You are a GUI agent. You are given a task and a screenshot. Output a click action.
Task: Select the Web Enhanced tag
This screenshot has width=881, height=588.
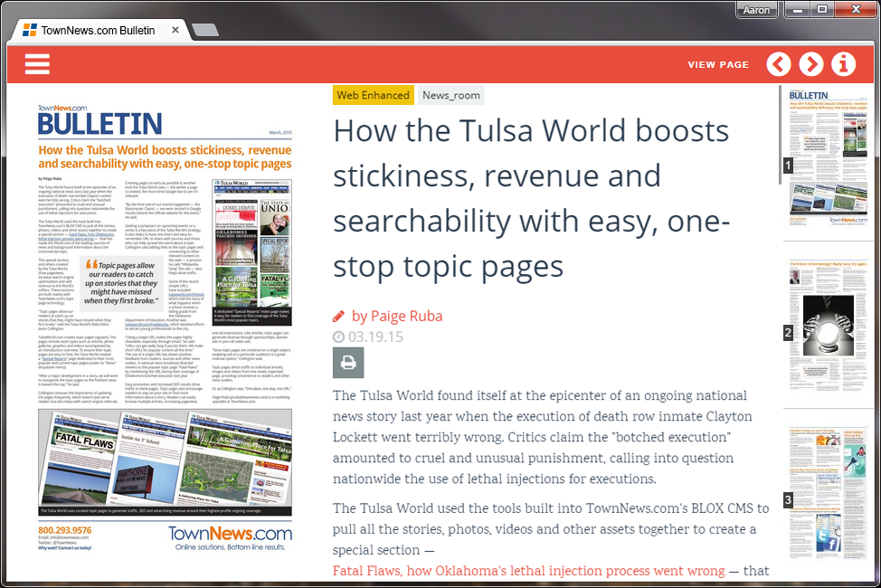pyautogui.click(x=373, y=95)
